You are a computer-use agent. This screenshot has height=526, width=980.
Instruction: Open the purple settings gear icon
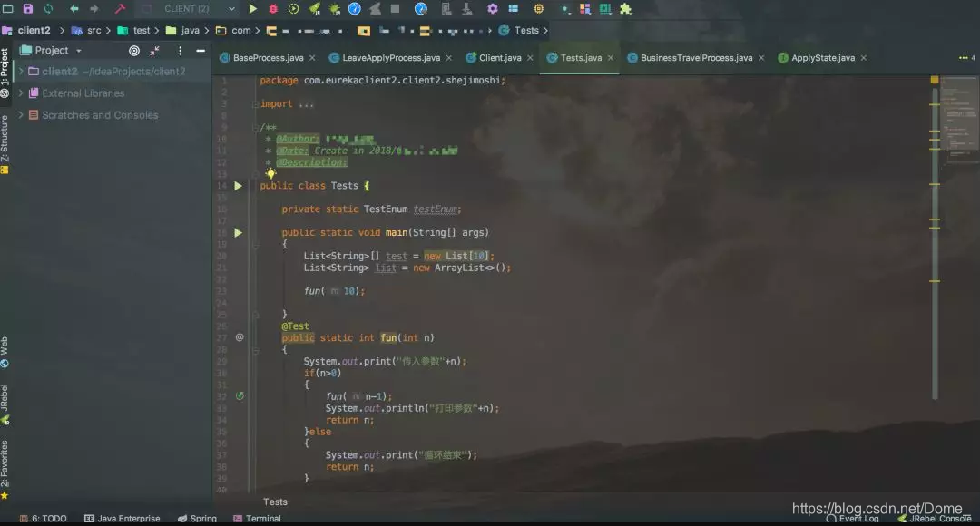click(x=493, y=9)
